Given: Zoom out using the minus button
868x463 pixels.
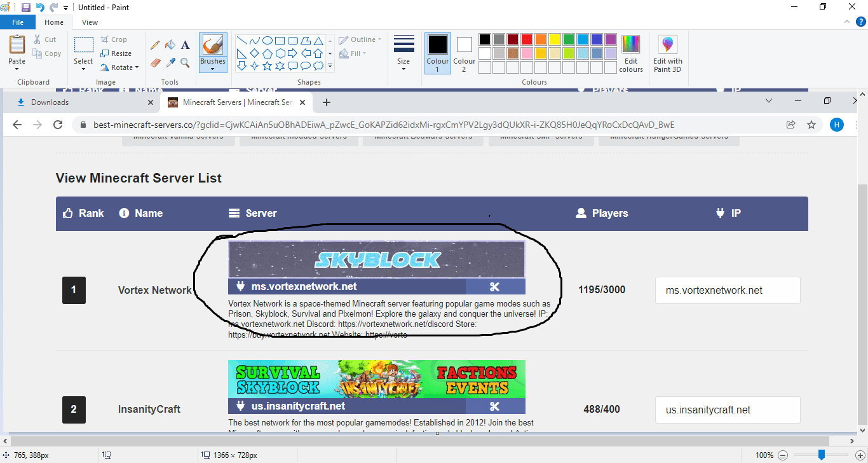Looking at the screenshot, I should point(783,455).
